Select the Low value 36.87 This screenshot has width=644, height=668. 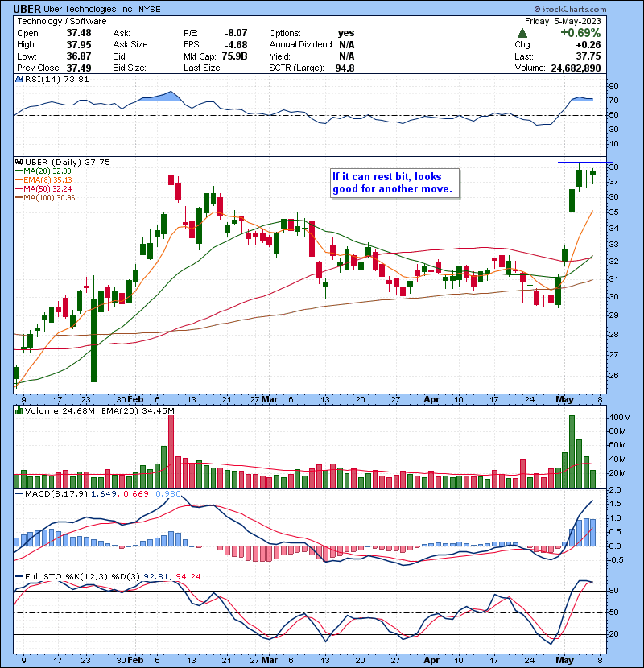(78, 56)
